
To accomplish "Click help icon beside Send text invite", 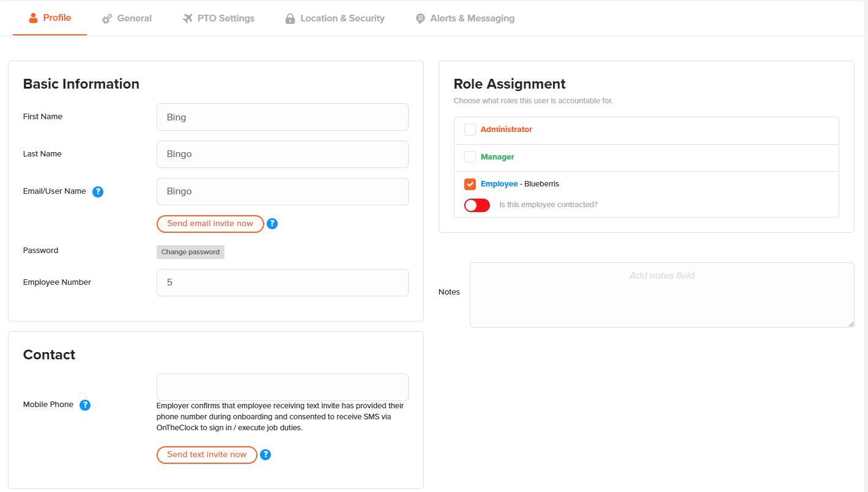I will (x=265, y=455).
